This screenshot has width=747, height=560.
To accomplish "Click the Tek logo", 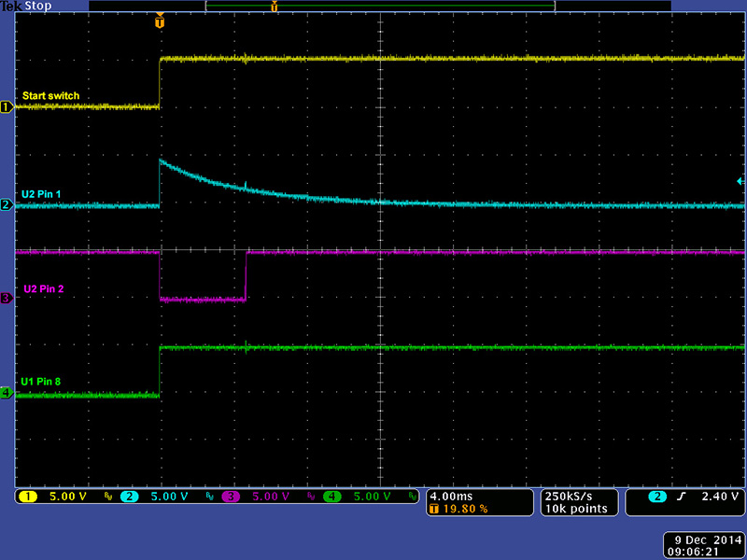I will pos(11,7).
